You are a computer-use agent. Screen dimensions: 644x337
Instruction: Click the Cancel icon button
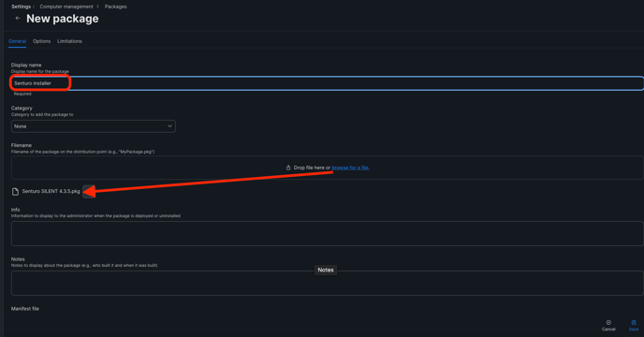[608, 325]
